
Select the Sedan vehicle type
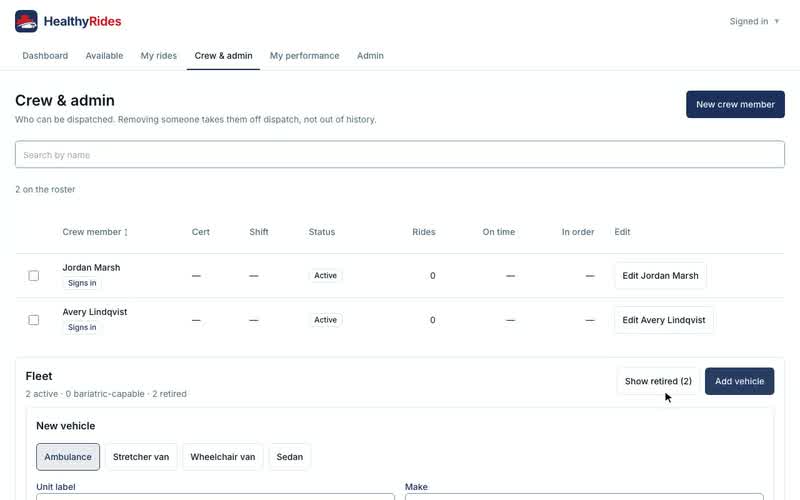pyautogui.click(x=290, y=457)
